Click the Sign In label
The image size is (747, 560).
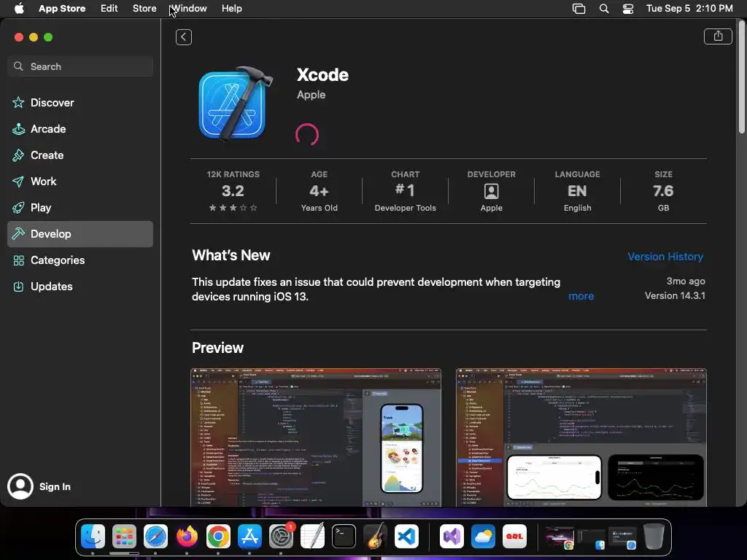55,486
